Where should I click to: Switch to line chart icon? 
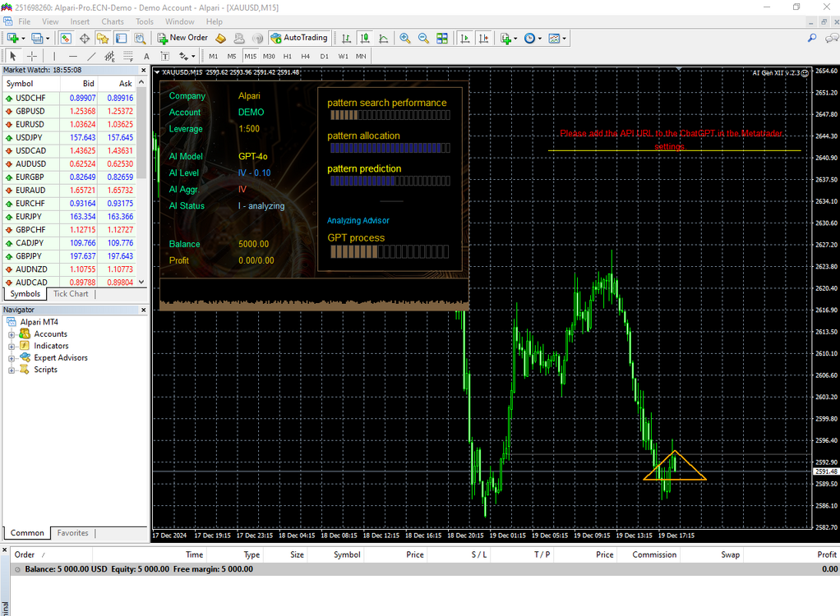384,38
